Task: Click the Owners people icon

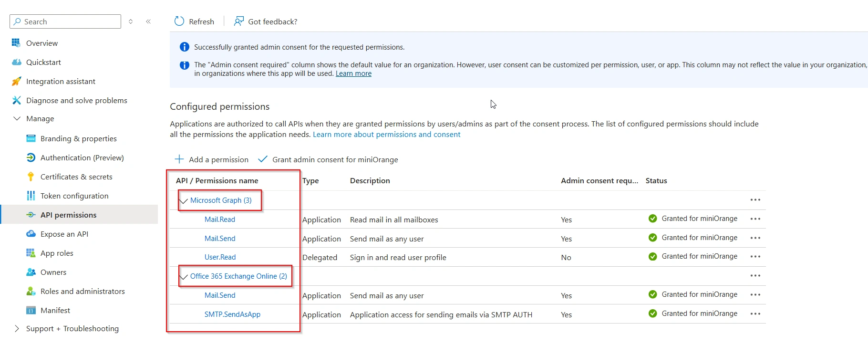Action: pos(31,272)
